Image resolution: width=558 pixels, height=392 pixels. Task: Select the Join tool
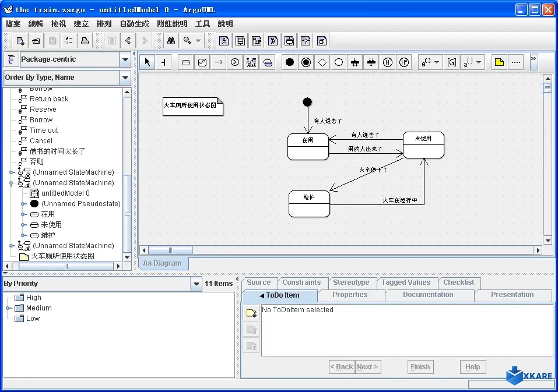(371, 62)
